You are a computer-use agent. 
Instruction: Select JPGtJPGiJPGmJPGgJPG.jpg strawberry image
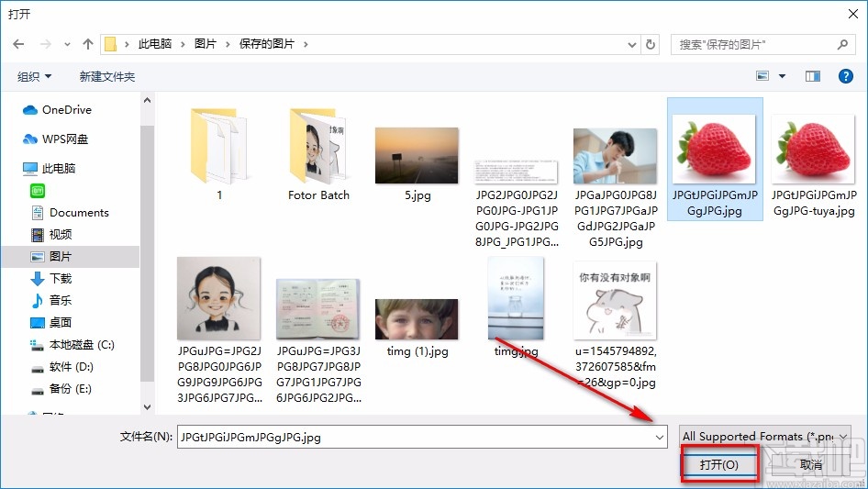715,160
